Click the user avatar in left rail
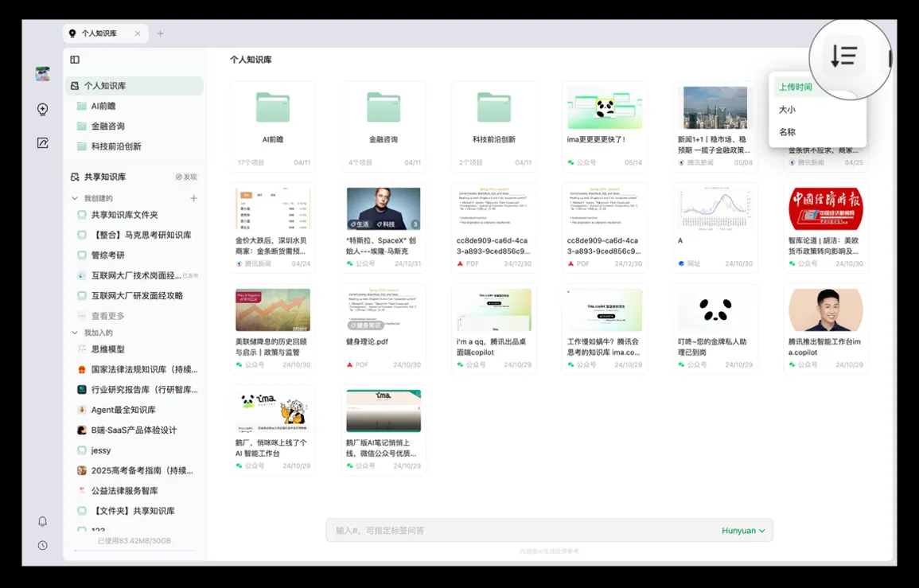Viewport: 919px width, 588px height. click(x=43, y=74)
